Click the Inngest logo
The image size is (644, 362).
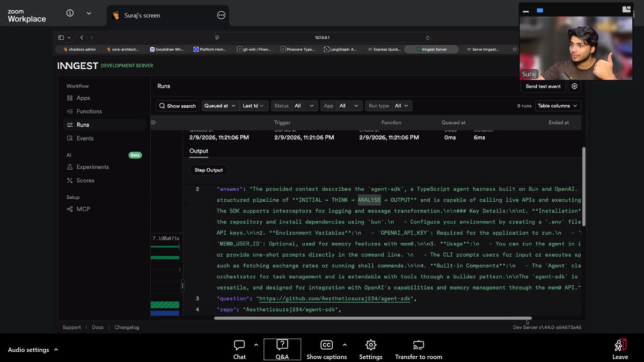coord(78,66)
